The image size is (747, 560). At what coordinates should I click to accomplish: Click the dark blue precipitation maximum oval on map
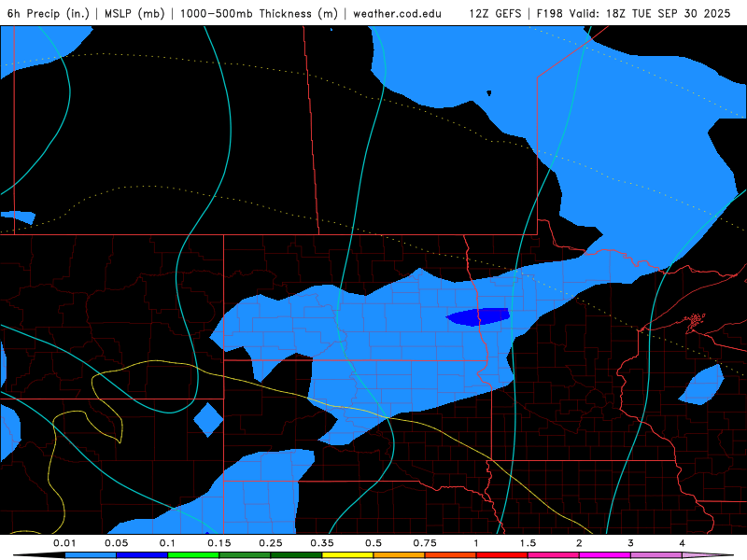478,316
